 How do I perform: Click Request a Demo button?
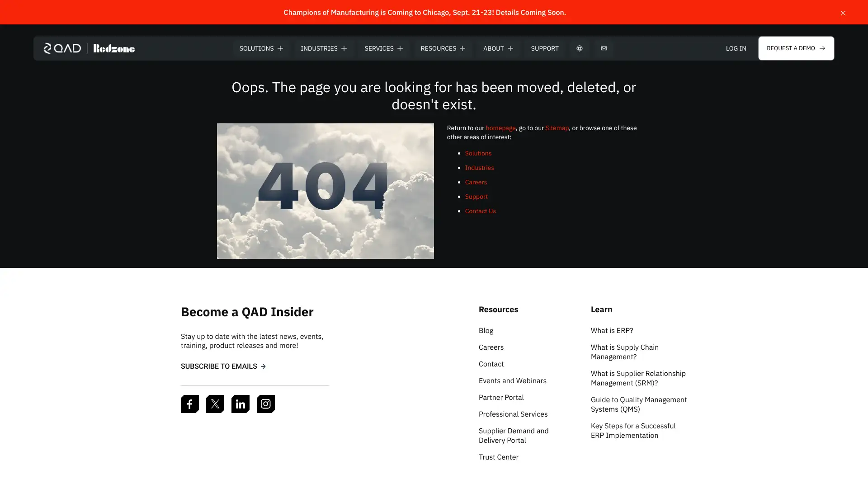click(796, 48)
